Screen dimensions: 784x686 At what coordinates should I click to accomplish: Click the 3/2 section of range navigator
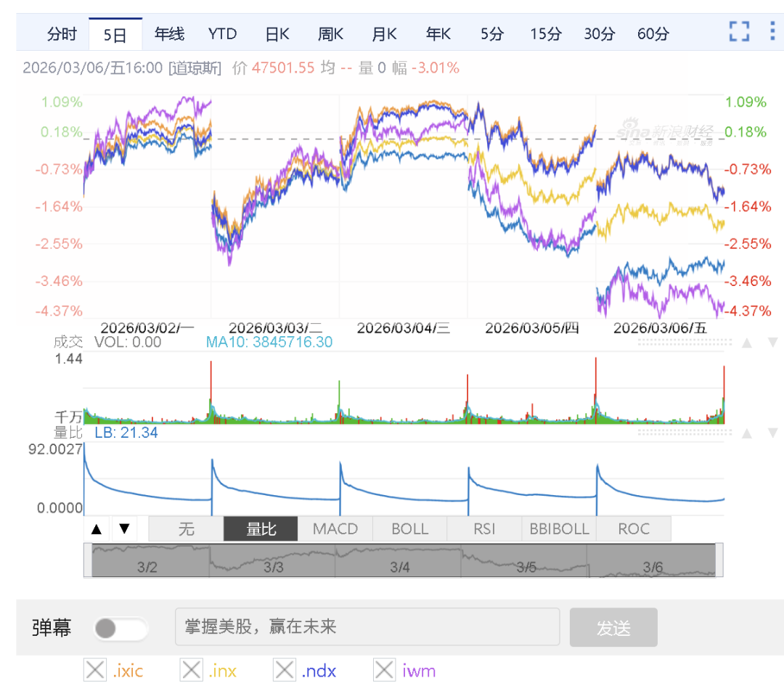point(147,567)
